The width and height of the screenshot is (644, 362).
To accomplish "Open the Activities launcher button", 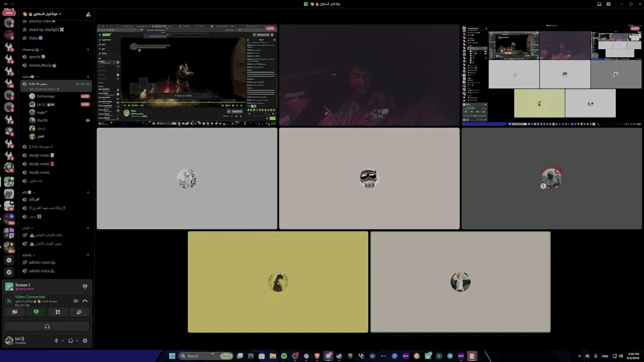I will point(58,312).
